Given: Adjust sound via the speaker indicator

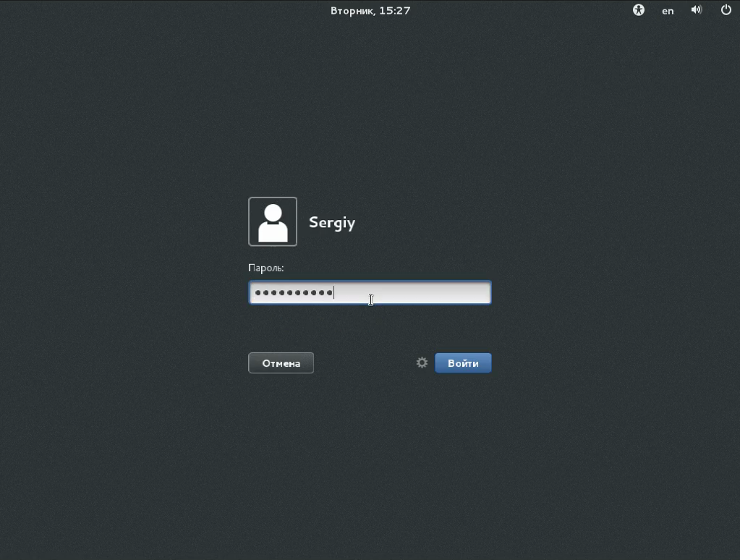Looking at the screenshot, I should [697, 10].
